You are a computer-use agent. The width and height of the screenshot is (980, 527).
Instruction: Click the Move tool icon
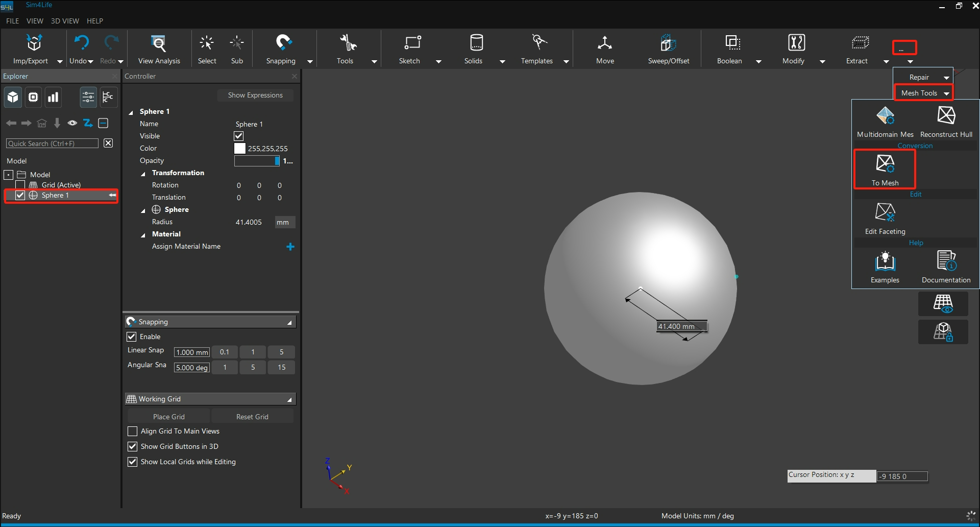(605, 44)
